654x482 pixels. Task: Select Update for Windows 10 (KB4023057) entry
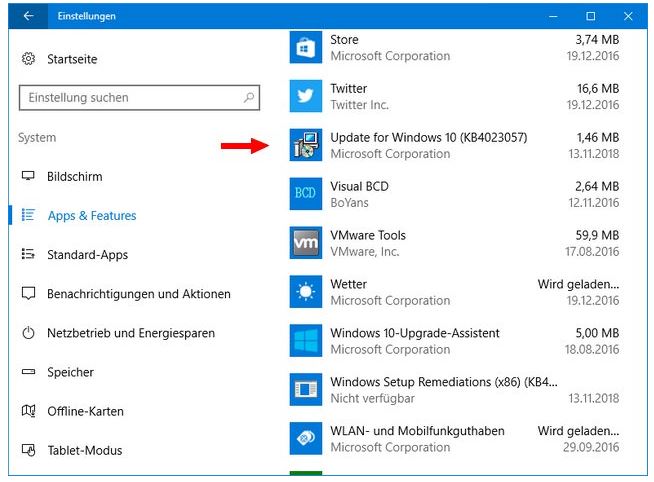point(429,137)
